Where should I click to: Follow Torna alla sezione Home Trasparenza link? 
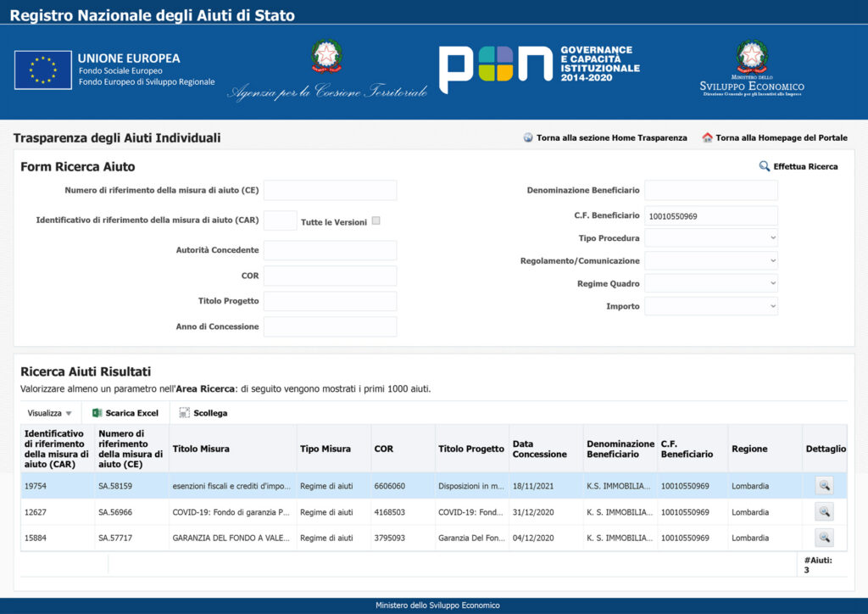(611, 138)
